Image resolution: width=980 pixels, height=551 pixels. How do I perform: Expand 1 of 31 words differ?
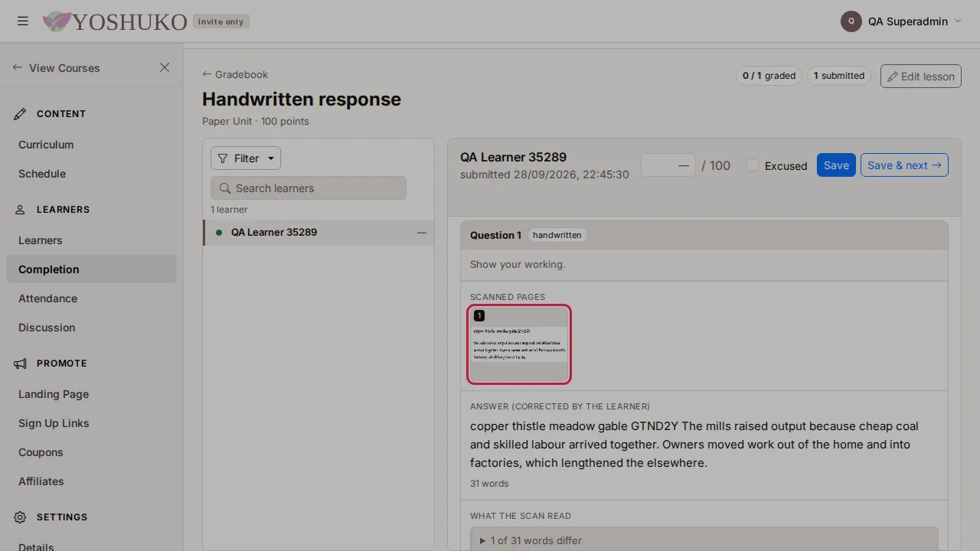click(x=704, y=540)
